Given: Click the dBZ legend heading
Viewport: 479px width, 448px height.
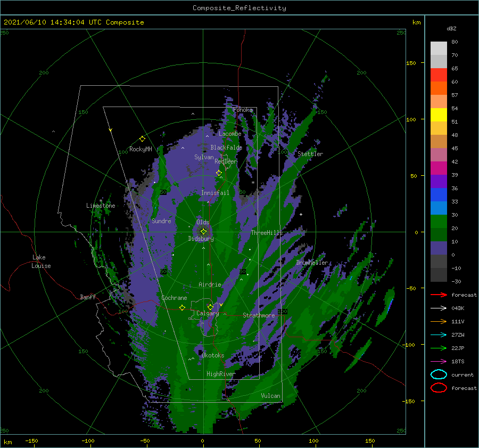Looking at the screenshot, I should pos(451,29).
